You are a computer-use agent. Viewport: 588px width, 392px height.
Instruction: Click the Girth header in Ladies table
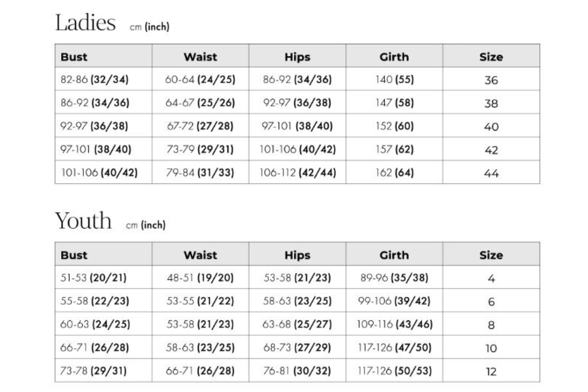point(394,57)
